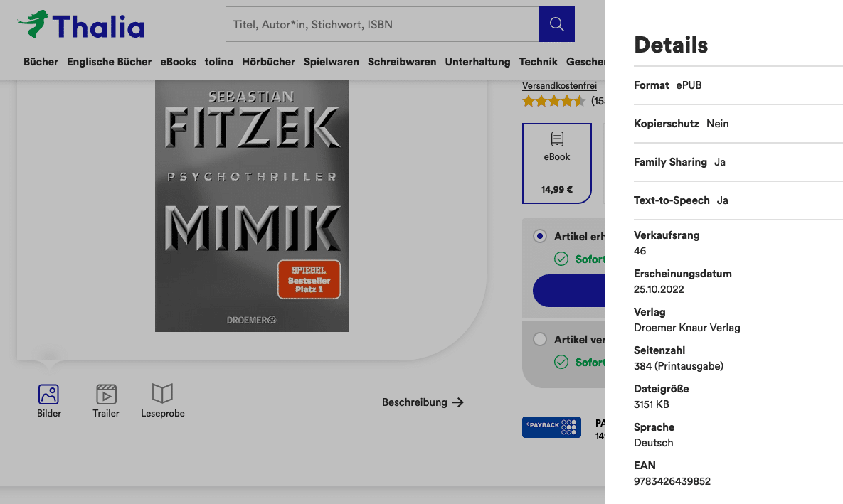This screenshot has width=843, height=504.
Task: Click the Thalia logo
Action: coord(80,25)
